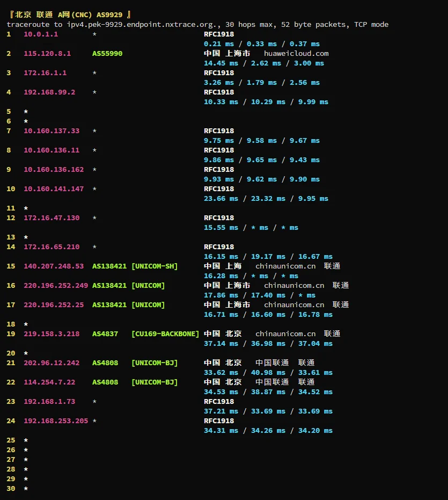Click the latency value 16.71 ms
Screen dimensions: 448x500
(x=221, y=315)
